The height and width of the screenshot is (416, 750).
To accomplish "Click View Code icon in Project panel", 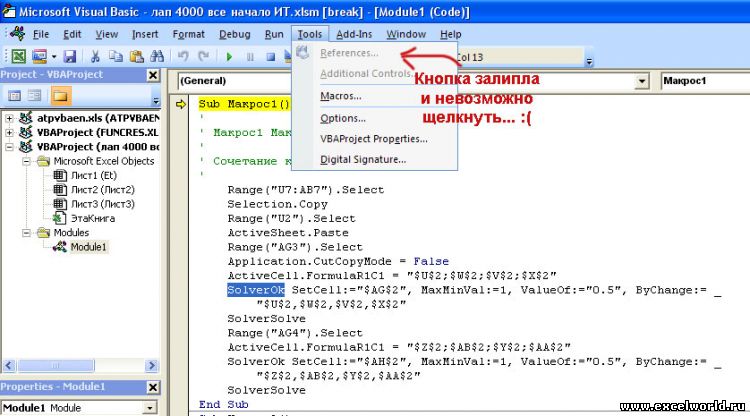I will tap(15, 96).
